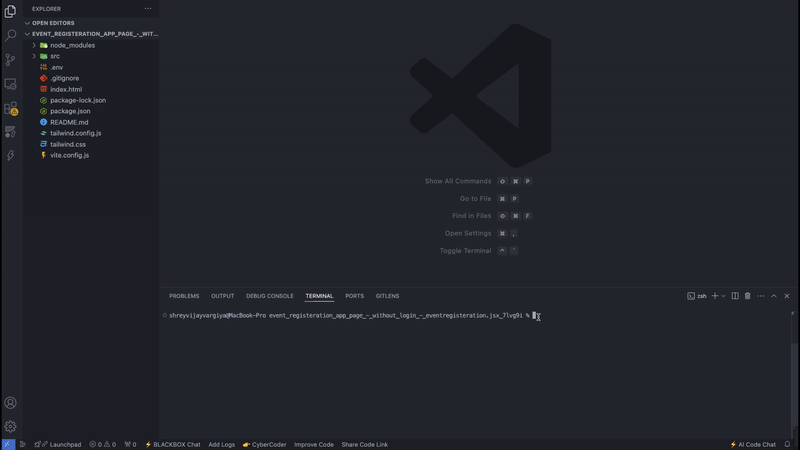Image resolution: width=800 pixels, height=450 pixels.
Task: Click the icon next to the remote indicator
Action: [22, 444]
